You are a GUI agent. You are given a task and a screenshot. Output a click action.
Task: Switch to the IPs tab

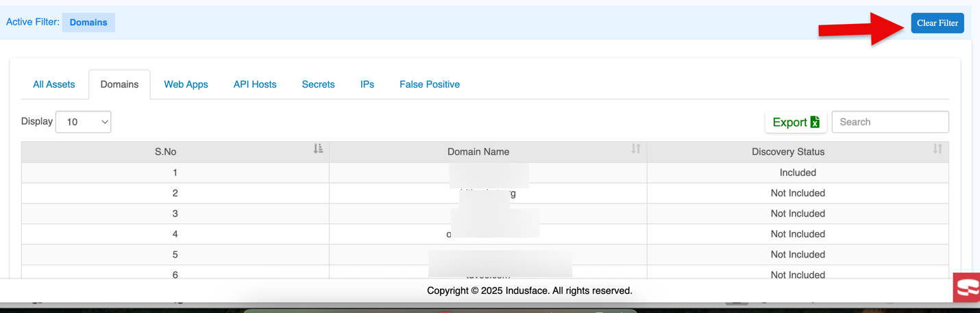367,84
